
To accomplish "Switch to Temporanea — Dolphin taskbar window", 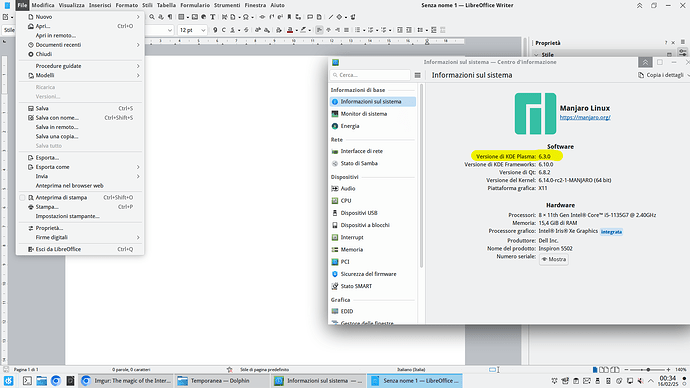I will (x=221, y=381).
